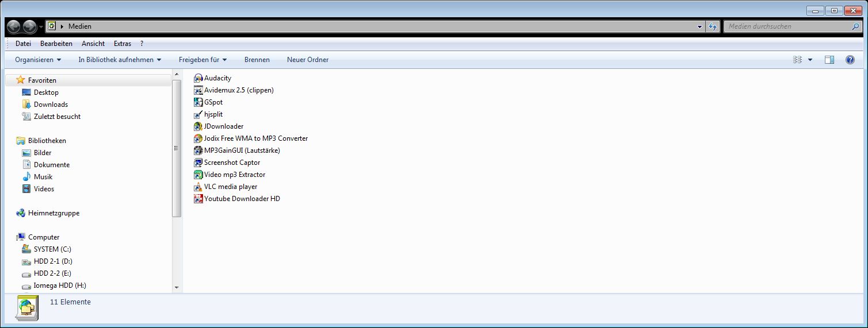Select the Screenshot Captor icon
This screenshot has height=328, width=868.
pos(198,163)
